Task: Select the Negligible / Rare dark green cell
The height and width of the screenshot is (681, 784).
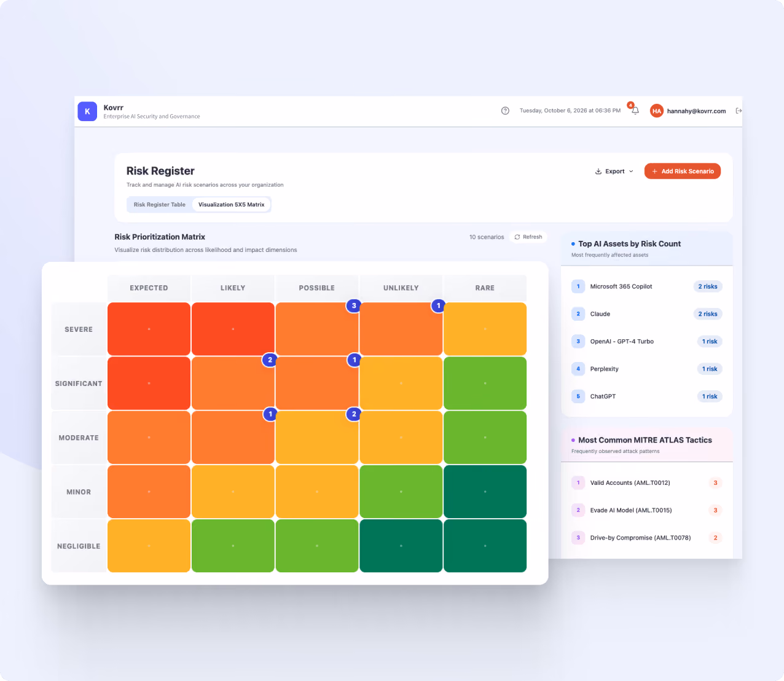Action: coord(485,546)
